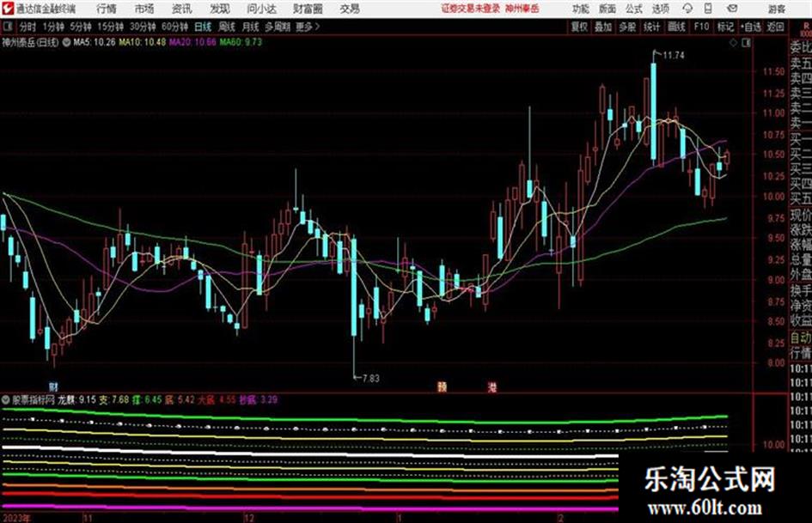812x523 pixels.
Task: Open the 功能 menu
Action: pyautogui.click(x=581, y=9)
